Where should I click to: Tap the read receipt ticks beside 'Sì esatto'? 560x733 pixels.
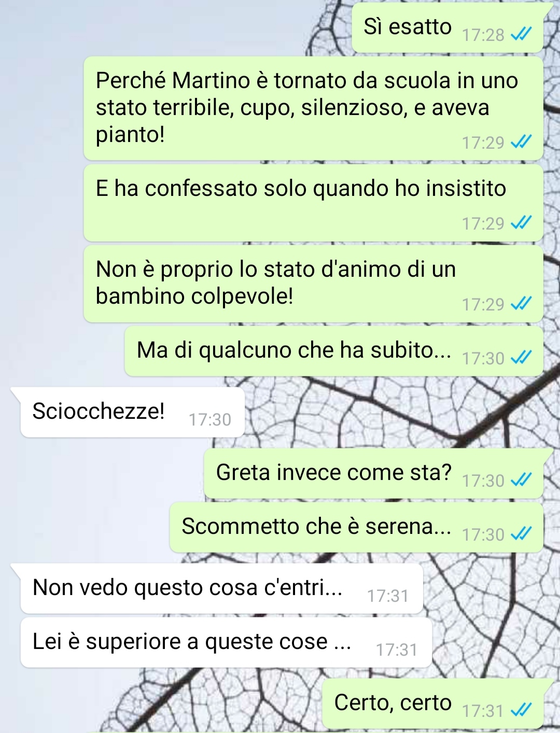point(521,34)
